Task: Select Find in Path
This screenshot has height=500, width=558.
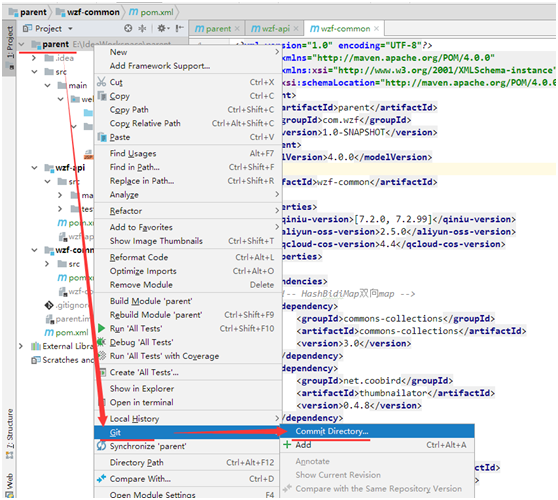Action: pyautogui.click(x=188, y=167)
